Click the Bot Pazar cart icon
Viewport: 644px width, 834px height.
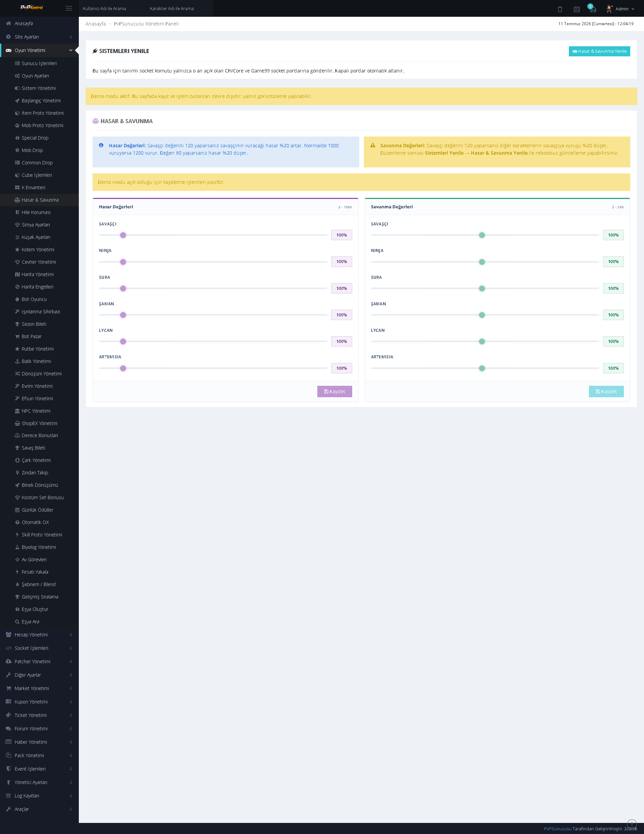(17, 336)
